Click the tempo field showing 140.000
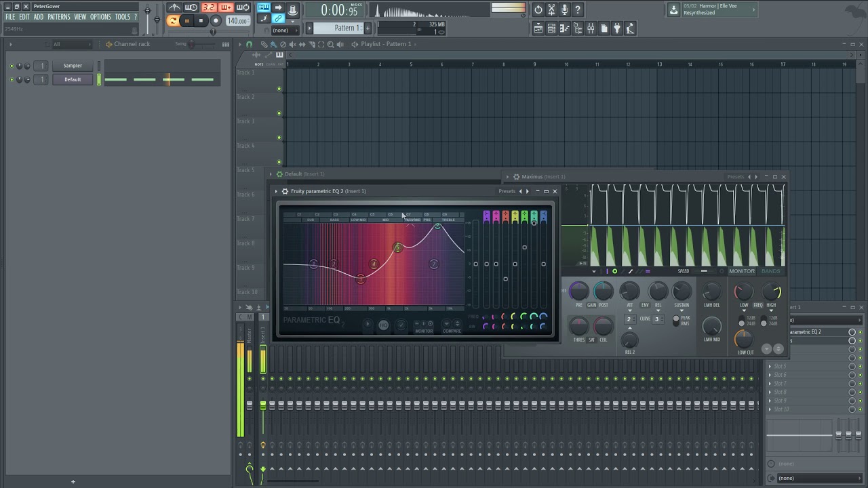 coord(237,21)
